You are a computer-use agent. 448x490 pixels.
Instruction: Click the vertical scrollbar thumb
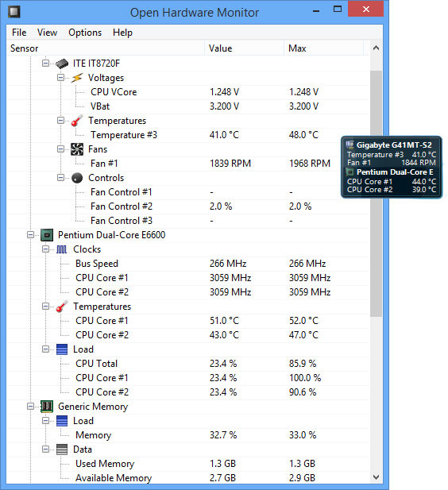pyautogui.click(x=376, y=194)
